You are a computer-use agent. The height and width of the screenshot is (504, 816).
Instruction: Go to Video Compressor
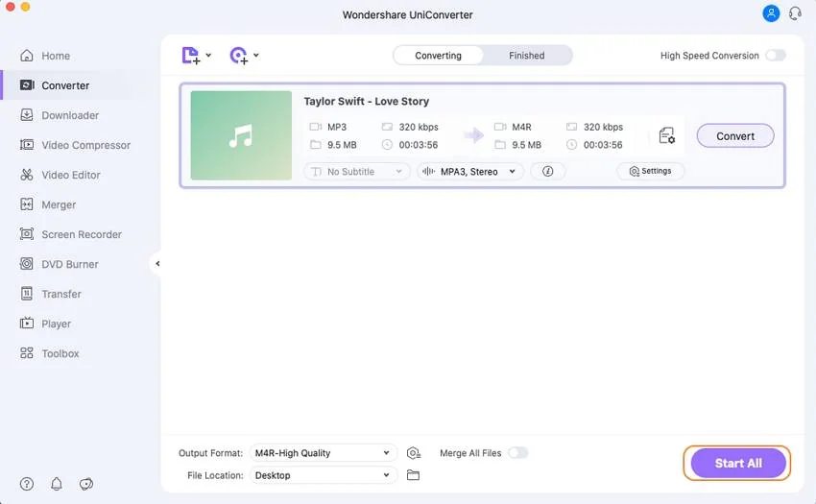tap(85, 145)
